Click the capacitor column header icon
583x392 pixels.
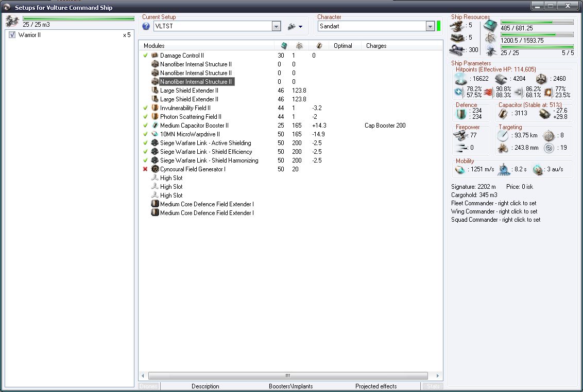pyautogui.click(x=319, y=46)
